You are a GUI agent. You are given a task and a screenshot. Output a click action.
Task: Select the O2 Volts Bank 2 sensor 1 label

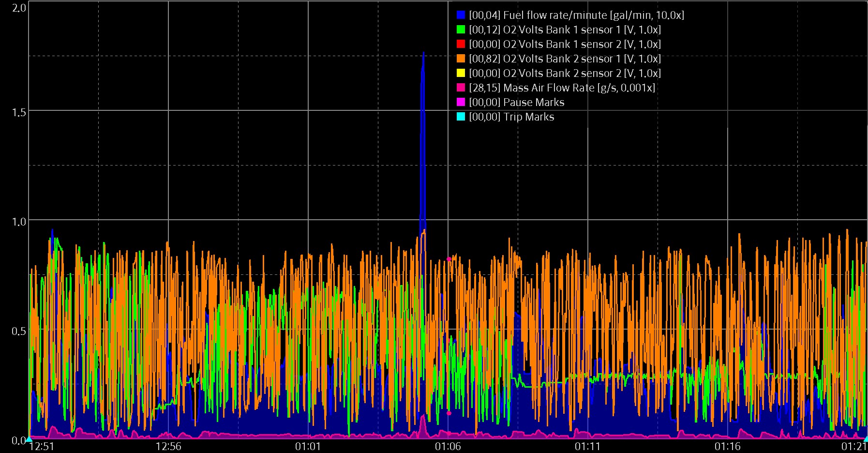pyautogui.click(x=565, y=59)
